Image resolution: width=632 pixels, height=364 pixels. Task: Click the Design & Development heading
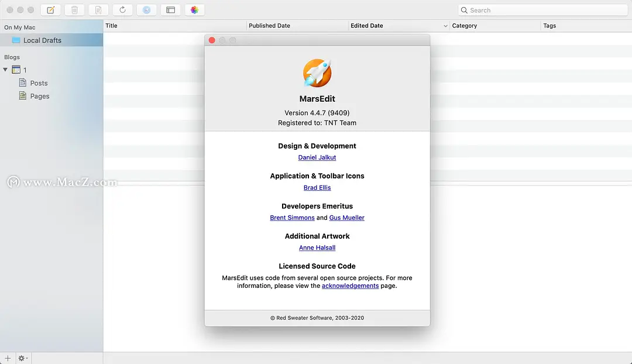click(x=317, y=146)
